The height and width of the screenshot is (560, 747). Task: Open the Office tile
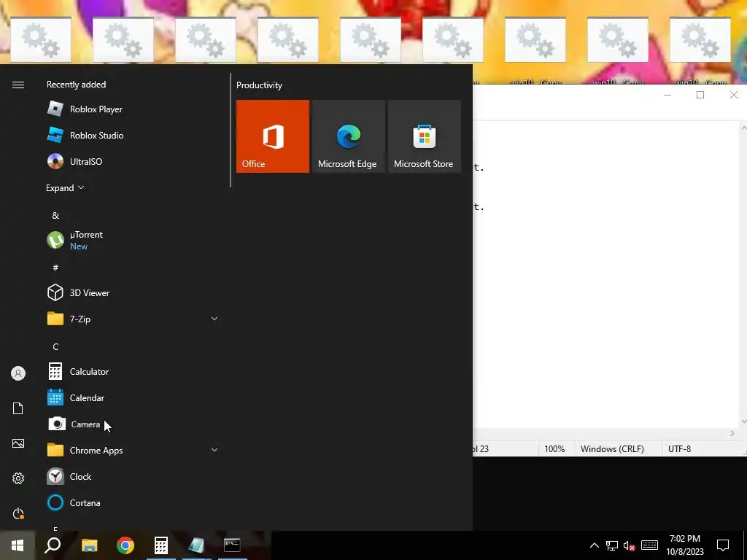pyautogui.click(x=273, y=136)
